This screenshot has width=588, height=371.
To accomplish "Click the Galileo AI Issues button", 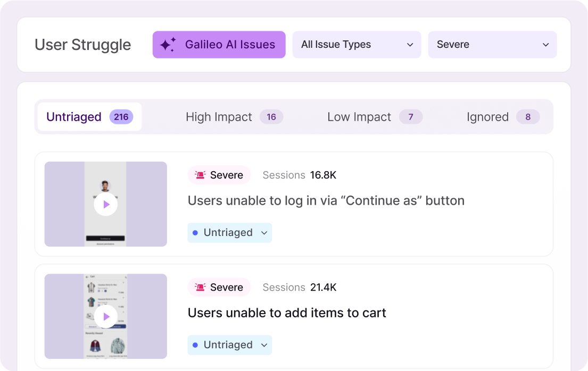I will tap(230, 45).
